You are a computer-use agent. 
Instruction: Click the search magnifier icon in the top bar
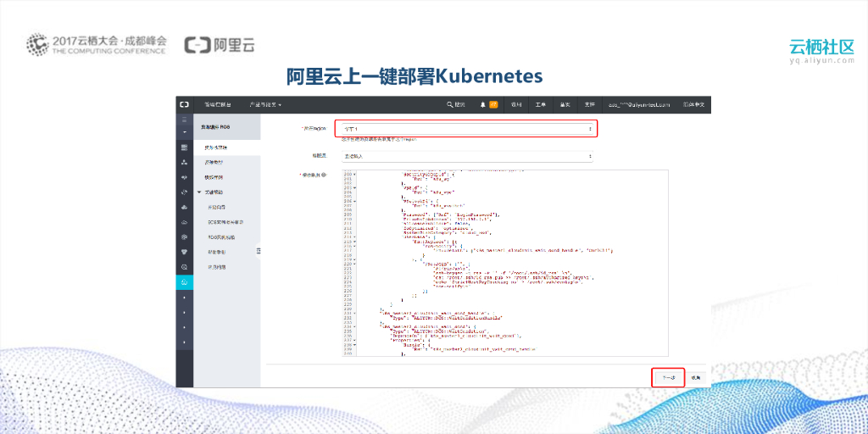[449, 104]
